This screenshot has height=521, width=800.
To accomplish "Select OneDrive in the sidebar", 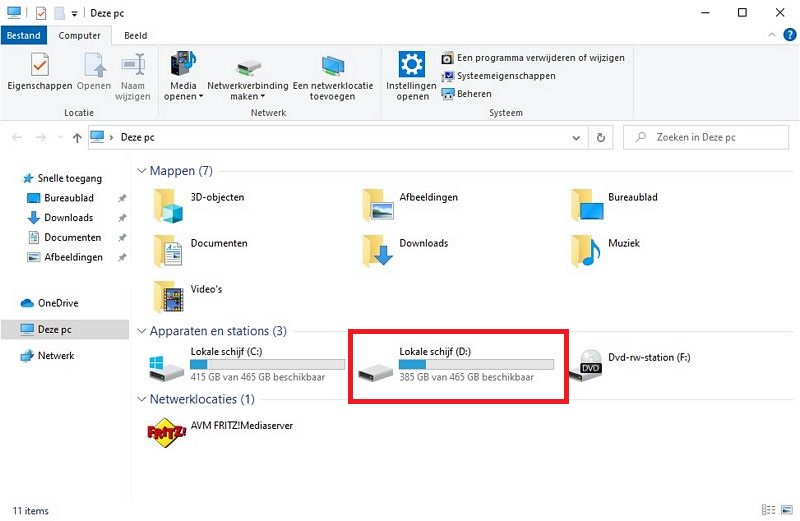I will click(49, 303).
